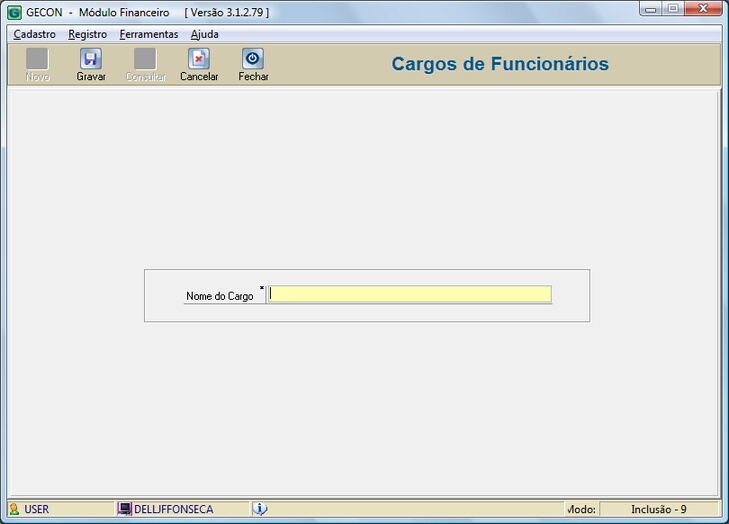Minimize the GECON window
Screen dimensions: 729x524
coord(652,9)
